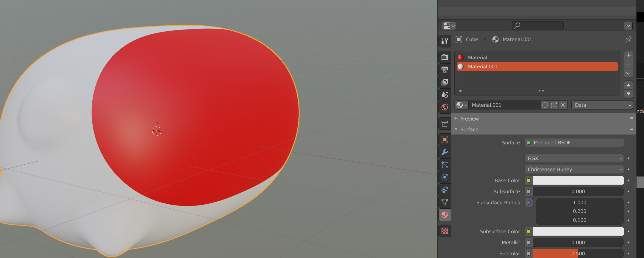Viewport: 644px width, 258px height.
Task: Open material slot specials dropdown menu
Action: pyautogui.click(x=628, y=73)
